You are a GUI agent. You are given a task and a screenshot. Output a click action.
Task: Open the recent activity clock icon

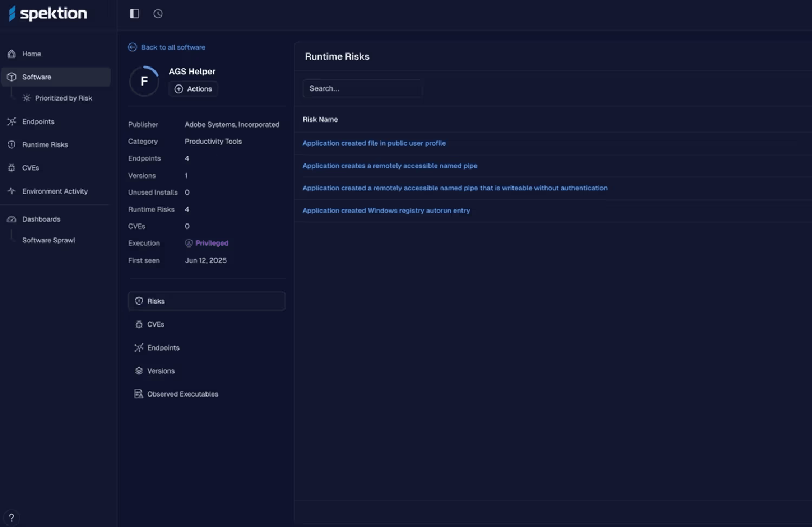pyautogui.click(x=158, y=14)
